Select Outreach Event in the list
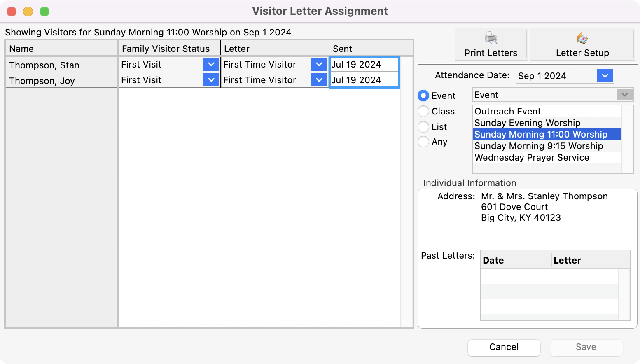Image resolution: width=640 pixels, height=364 pixels. pos(507,112)
